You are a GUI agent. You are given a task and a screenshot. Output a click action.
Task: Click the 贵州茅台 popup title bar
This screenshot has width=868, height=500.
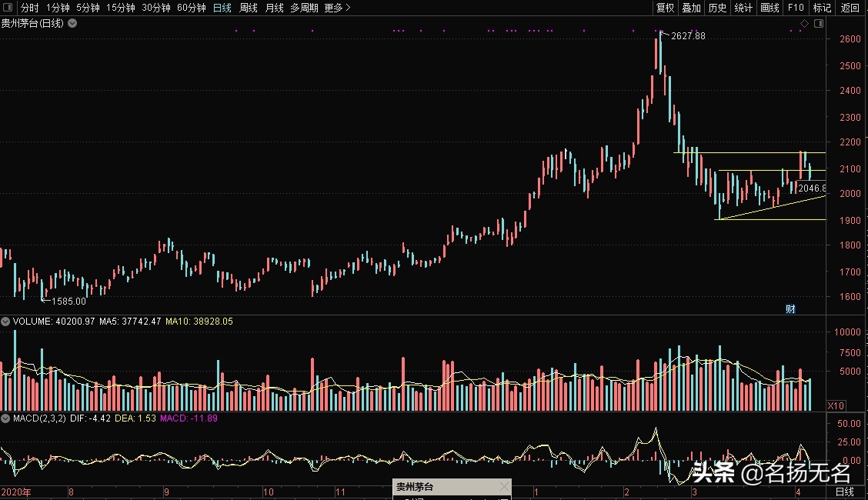tap(452, 487)
